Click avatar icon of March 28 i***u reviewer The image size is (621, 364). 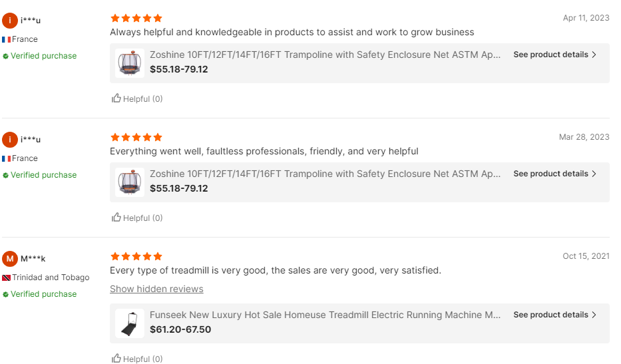click(9, 140)
